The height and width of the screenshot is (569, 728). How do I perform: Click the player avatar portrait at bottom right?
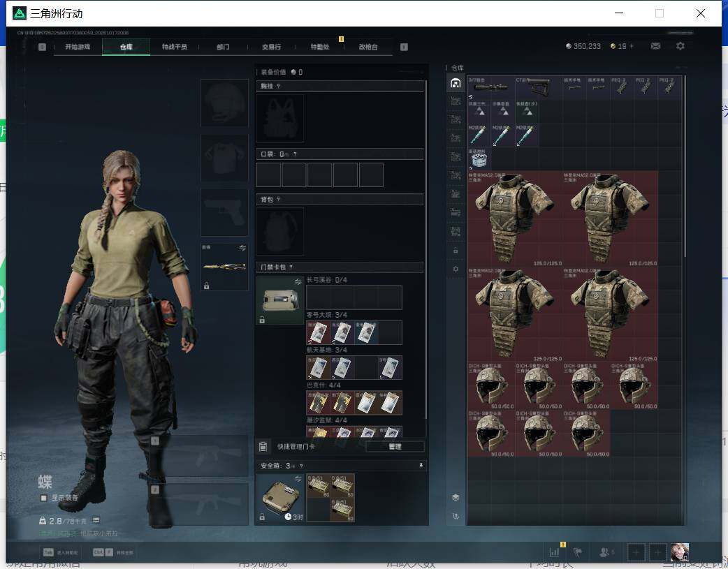pyautogui.click(x=680, y=552)
